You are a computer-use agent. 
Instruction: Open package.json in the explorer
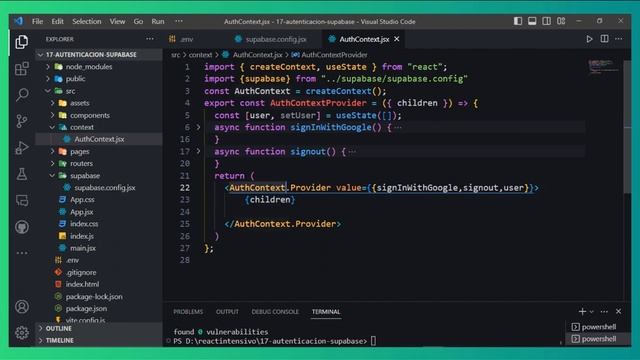[86, 309]
